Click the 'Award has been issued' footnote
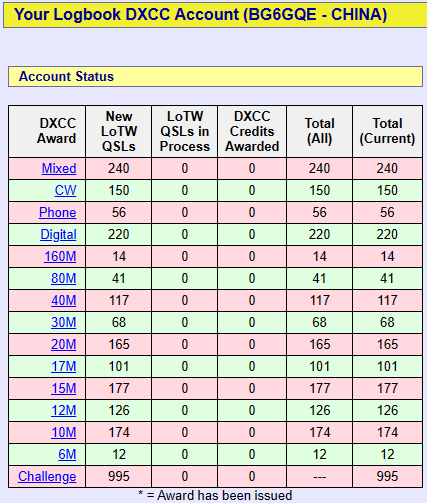 point(215,496)
